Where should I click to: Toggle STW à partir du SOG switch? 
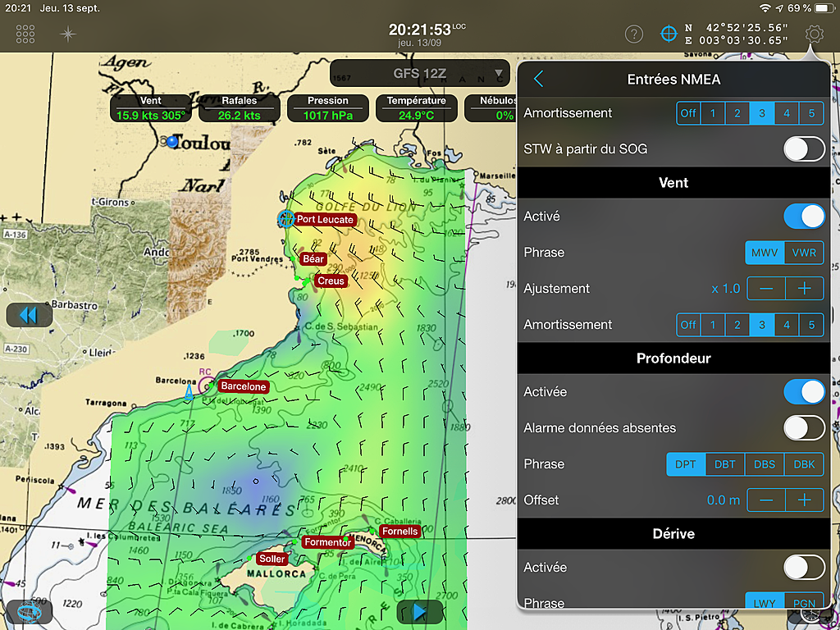coord(804,149)
